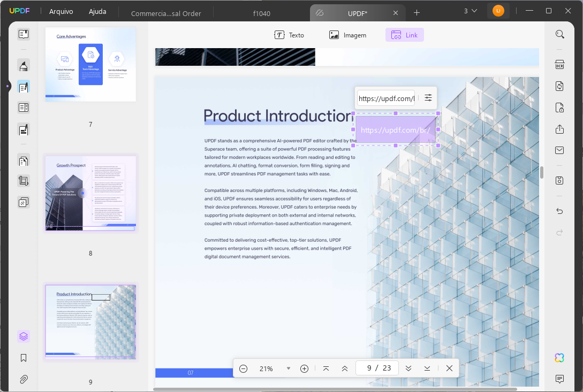The width and height of the screenshot is (583, 392).
Task: Open the Arquivo menu
Action: 62,11
